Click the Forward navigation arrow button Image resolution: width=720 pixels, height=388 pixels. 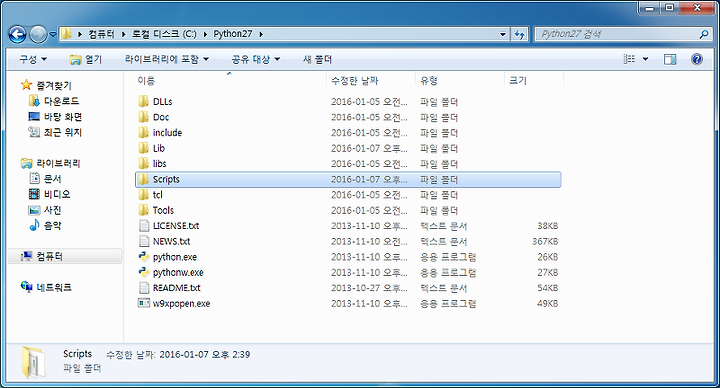pyautogui.click(x=38, y=34)
